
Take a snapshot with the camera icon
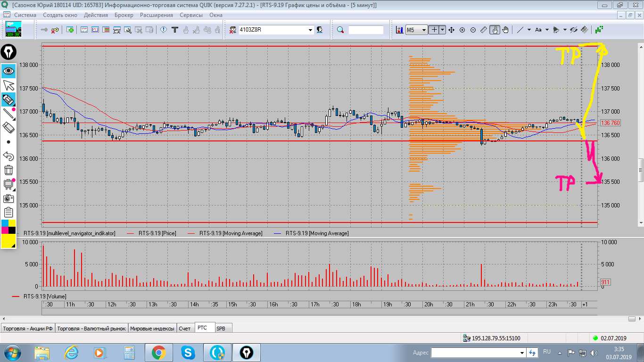[x=8, y=198]
